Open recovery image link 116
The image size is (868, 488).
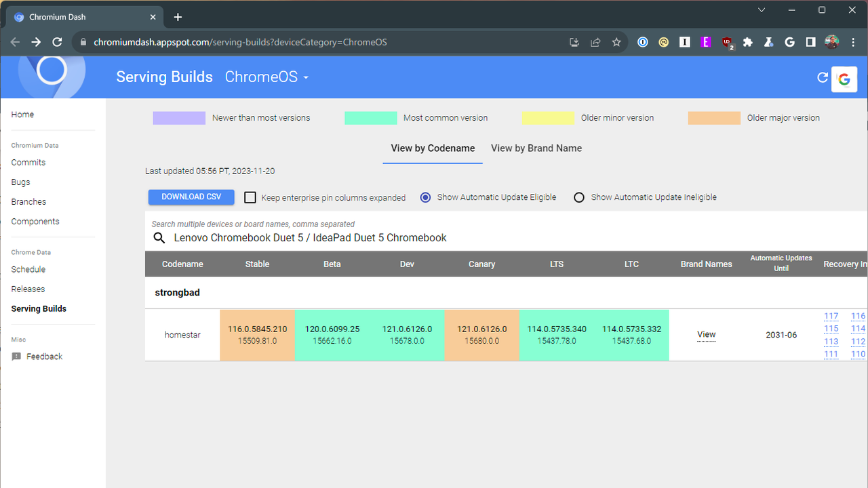click(x=859, y=317)
